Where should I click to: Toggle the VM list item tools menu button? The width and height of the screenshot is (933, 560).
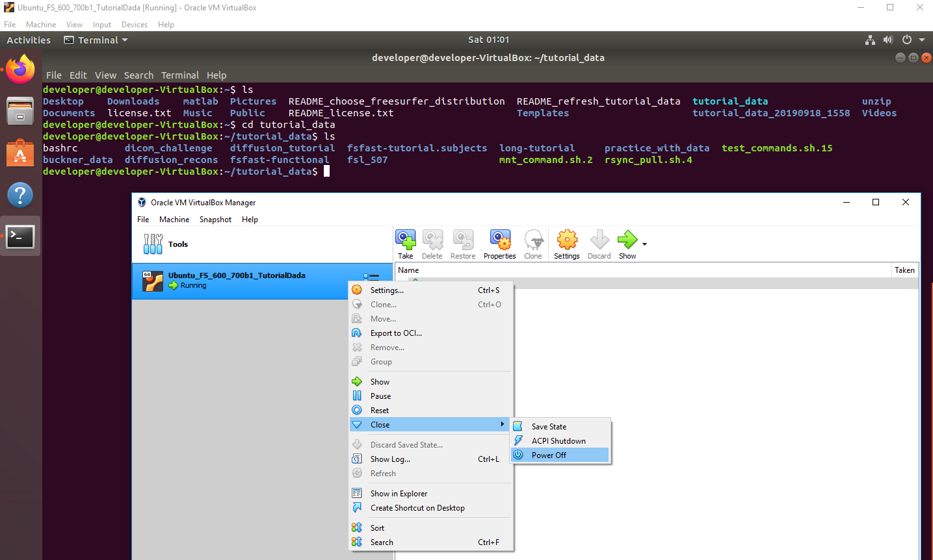pyautogui.click(x=371, y=277)
